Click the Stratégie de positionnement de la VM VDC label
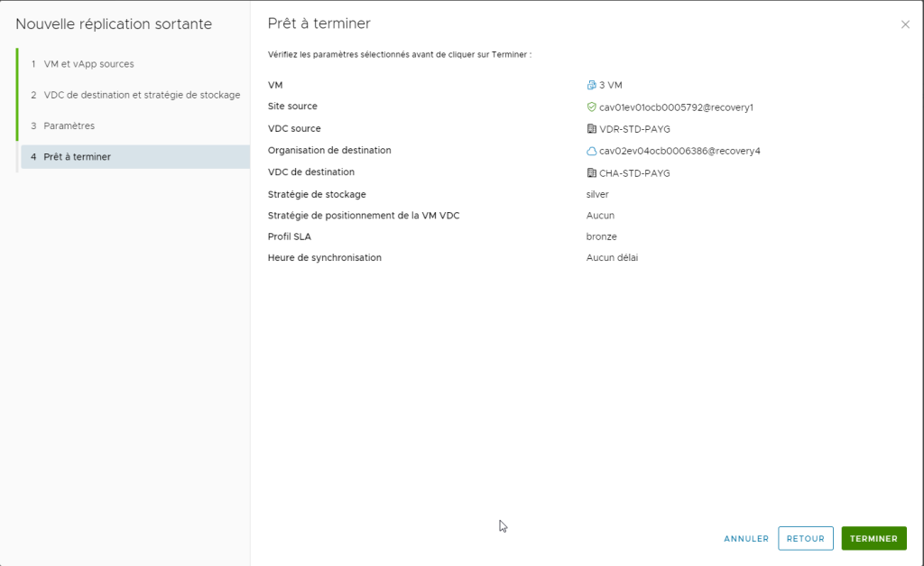The width and height of the screenshot is (924, 566). click(364, 216)
